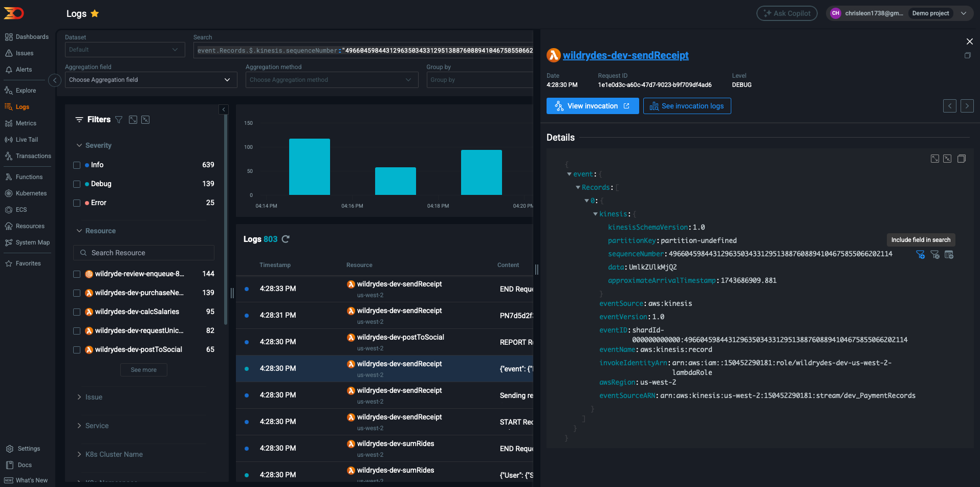Collapse all filter groups in Filters panel

pyautogui.click(x=145, y=120)
